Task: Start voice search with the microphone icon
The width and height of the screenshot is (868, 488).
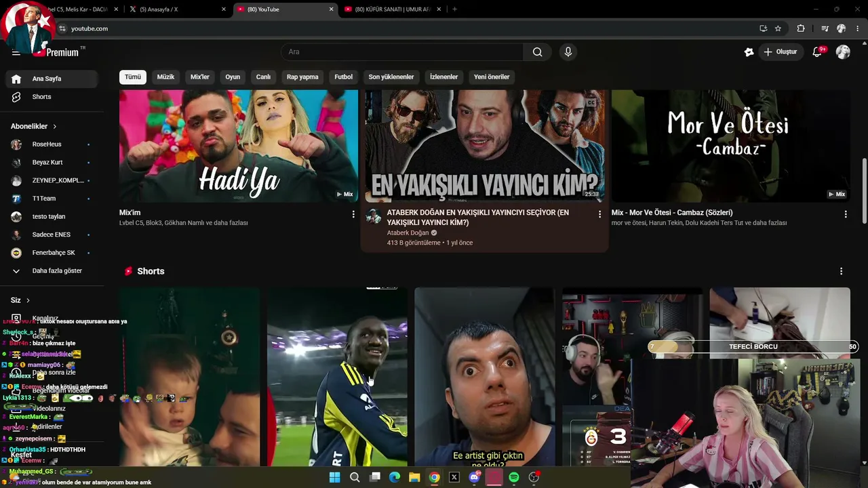Action: (568, 52)
